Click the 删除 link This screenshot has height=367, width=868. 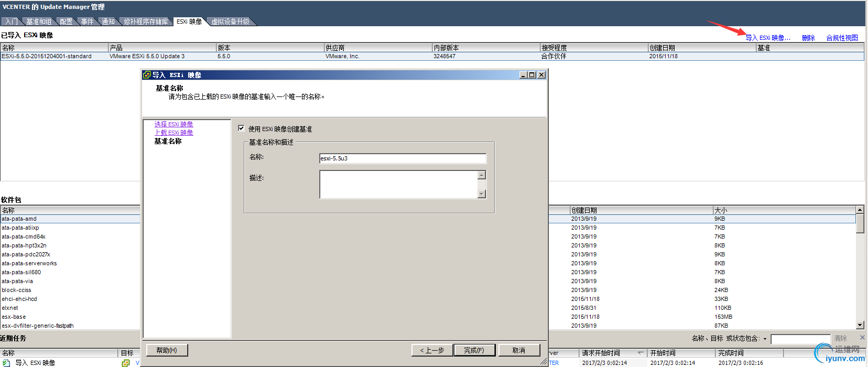pos(808,38)
